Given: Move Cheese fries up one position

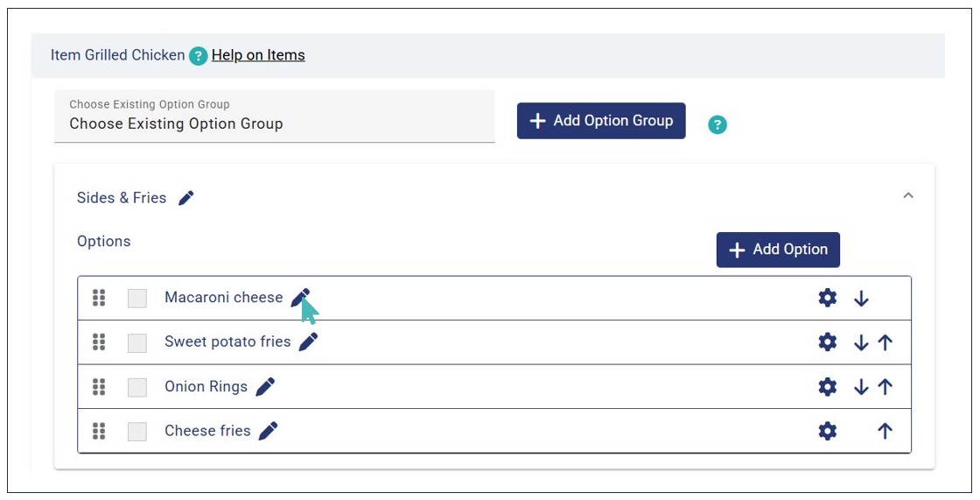Looking at the screenshot, I should 885,431.
